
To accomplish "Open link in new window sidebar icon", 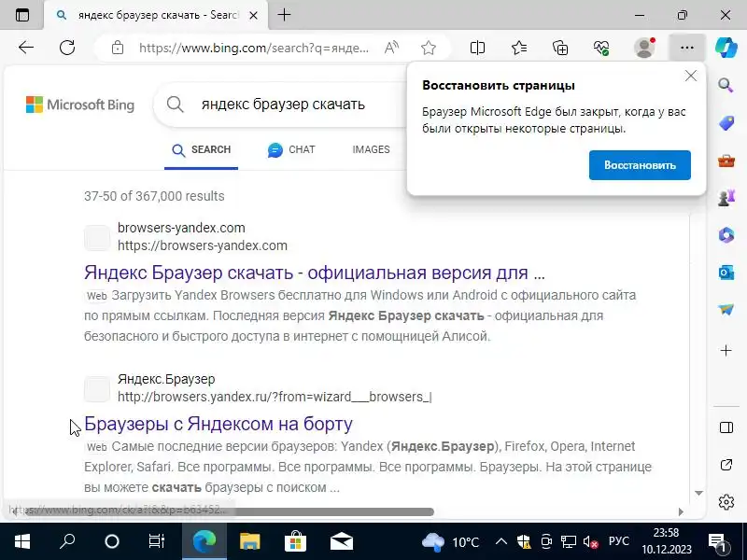I will [726, 465].
